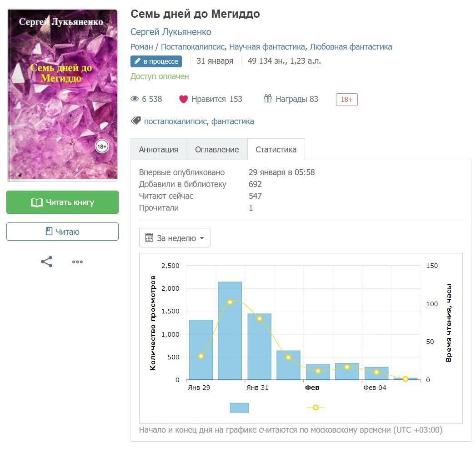Click the tag icon beside постапокалипсис
The image size is (476, 449).
pyautogui.click(x=135, y=121)
